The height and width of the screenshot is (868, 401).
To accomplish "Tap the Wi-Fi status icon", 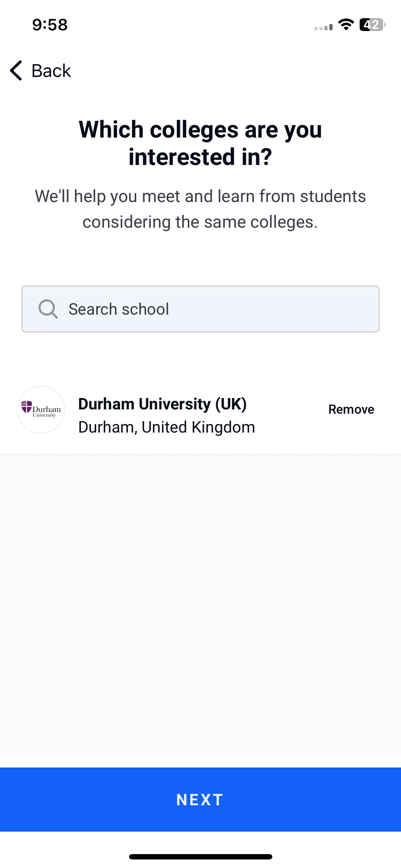I will 346,25.
